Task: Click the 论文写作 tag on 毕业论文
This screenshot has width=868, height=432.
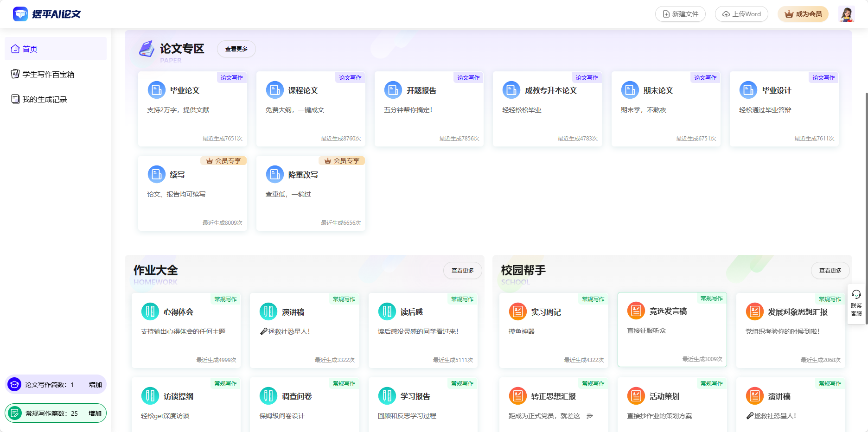Action: click(231, 77)
